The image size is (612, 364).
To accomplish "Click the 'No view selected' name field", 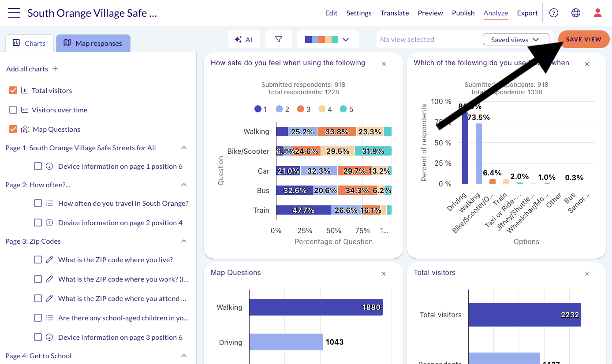I will [x=428, y=40].
